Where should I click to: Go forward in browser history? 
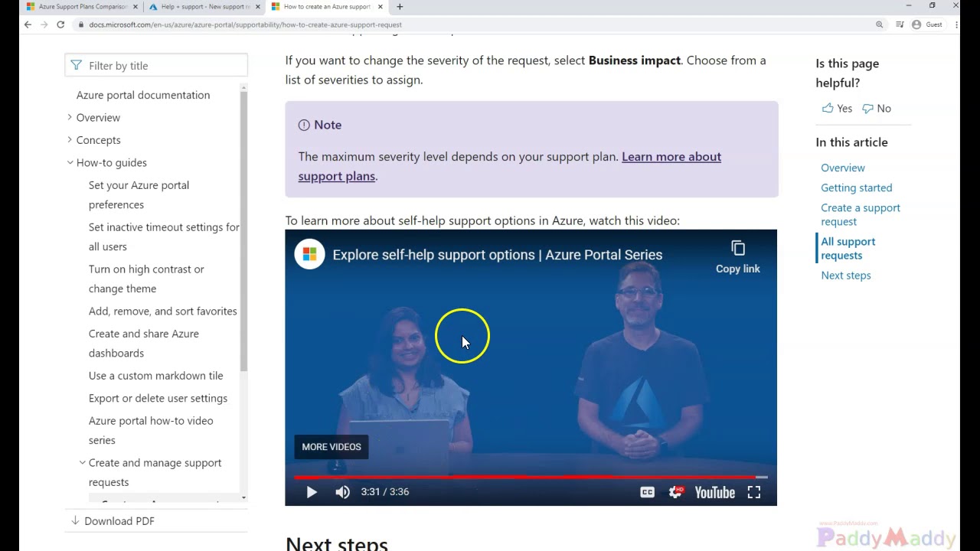click(x=44, y=24)
